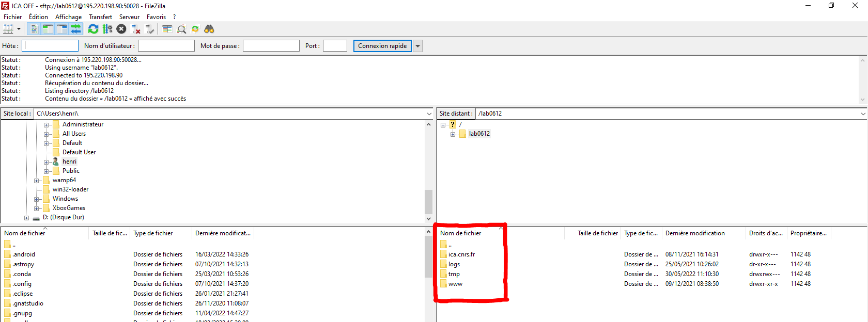Expand the Administrateur folder
868x322 pixels.
(46, 125)
